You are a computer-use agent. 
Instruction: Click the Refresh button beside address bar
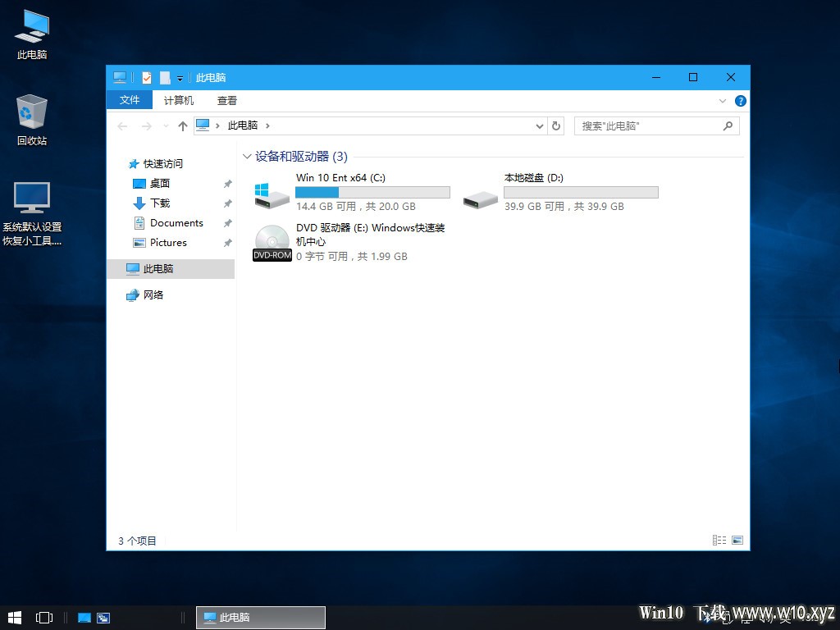(556, 126)
